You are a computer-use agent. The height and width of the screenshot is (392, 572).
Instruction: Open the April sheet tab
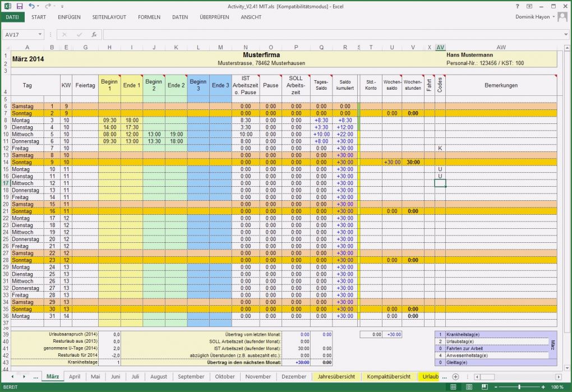(75, 376)
